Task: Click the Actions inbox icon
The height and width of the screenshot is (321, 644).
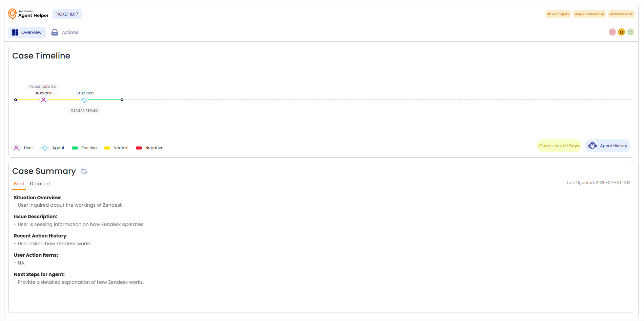Action: (55, 32)
